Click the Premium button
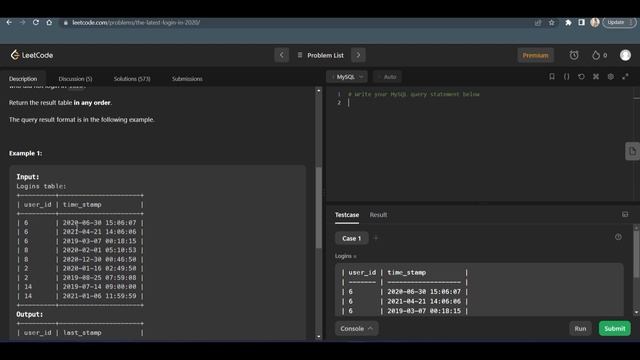The height and width of the screenshot is (360, 640). tap(535, 55)
